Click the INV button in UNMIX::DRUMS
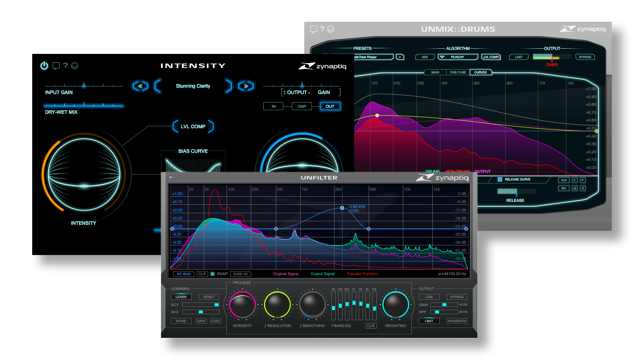Viewport: 644px width, 362px height. (x=564, y=188)
